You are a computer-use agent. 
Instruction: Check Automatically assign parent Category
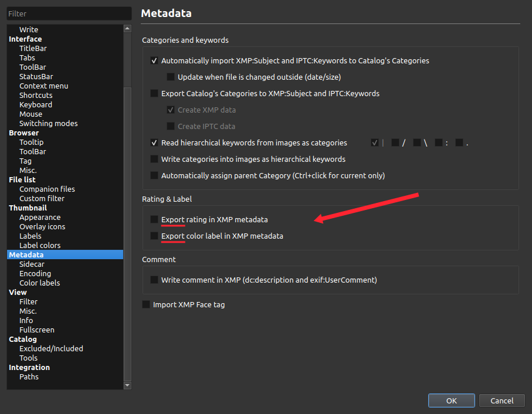point(154,175)
